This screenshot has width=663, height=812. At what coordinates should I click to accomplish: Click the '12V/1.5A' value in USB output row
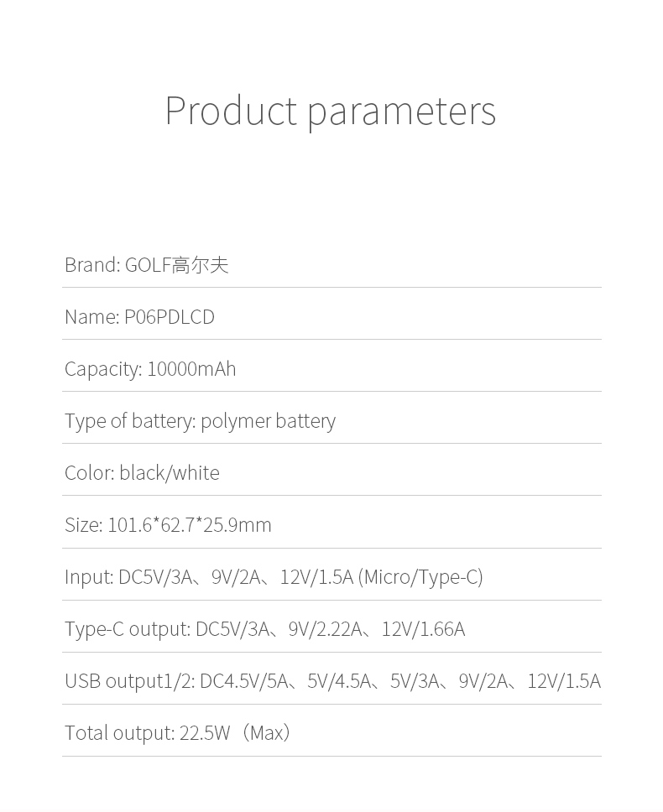[564, 681]
